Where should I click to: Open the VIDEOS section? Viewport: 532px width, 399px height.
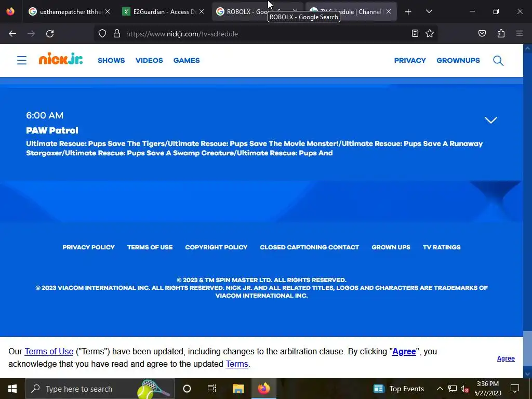(149, 60)
